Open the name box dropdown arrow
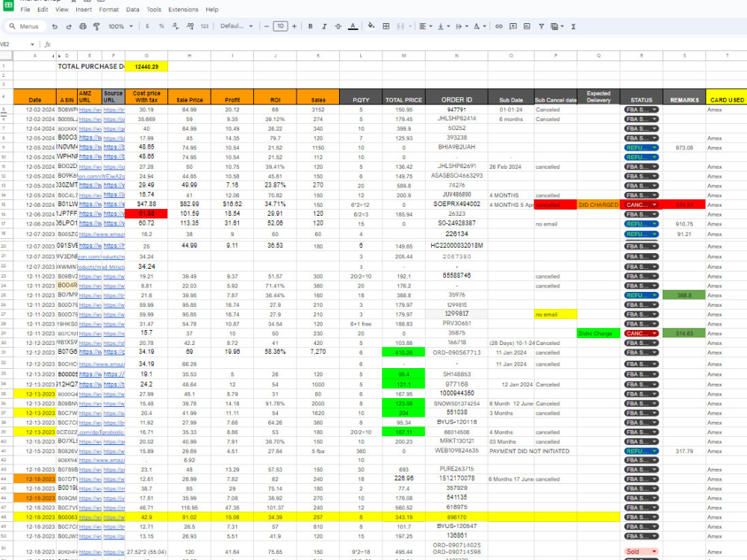Viewport: 747px width, 560px height. coord(32,44)
